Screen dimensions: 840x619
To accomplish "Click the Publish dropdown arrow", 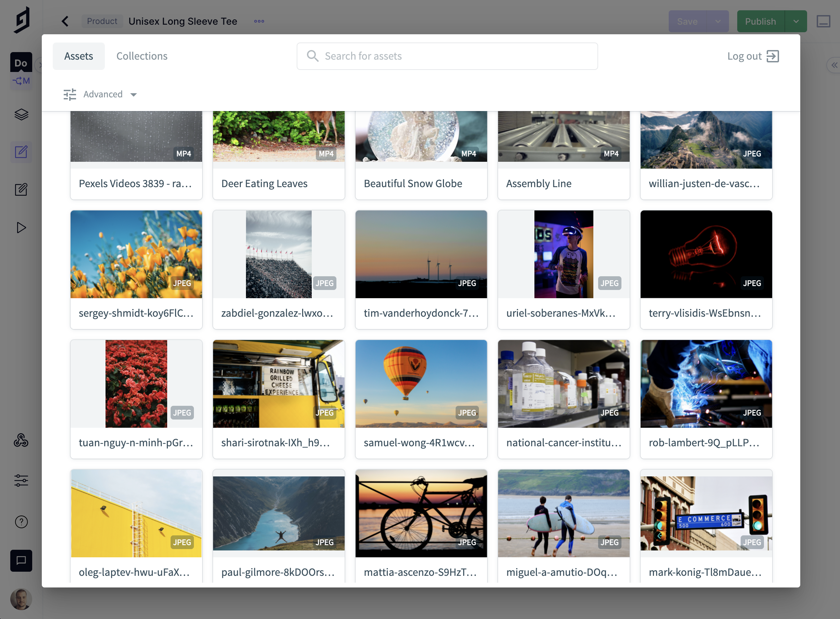I will tap(797, 21).
